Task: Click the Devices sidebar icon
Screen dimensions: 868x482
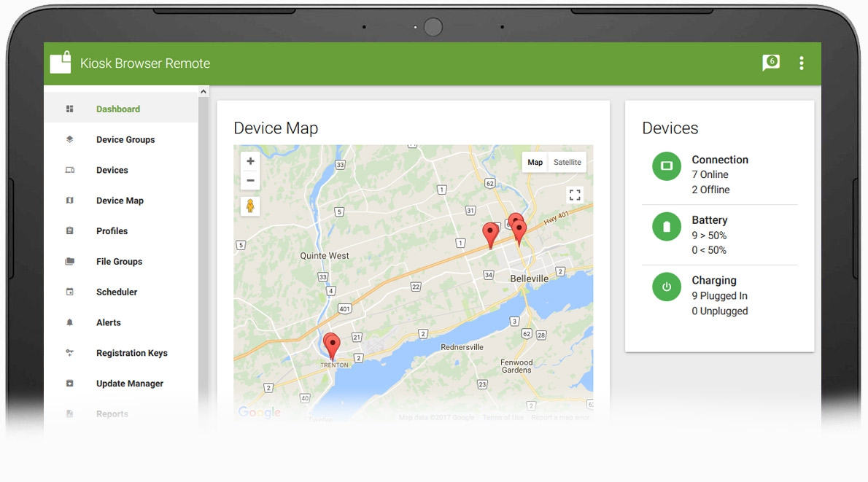Action: point(70,170)
